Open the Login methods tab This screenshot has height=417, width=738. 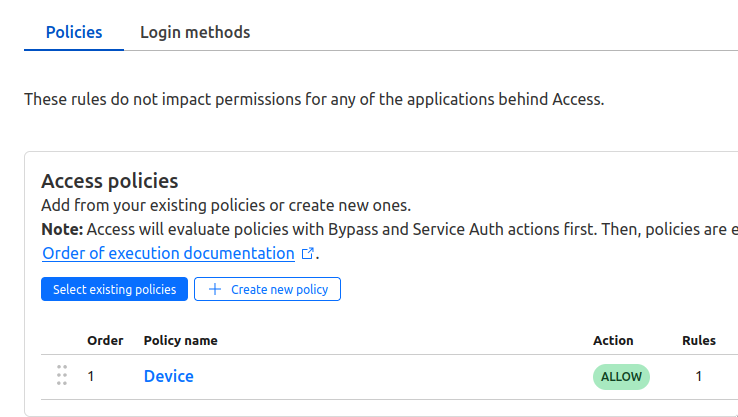click(x=195, y=32)
